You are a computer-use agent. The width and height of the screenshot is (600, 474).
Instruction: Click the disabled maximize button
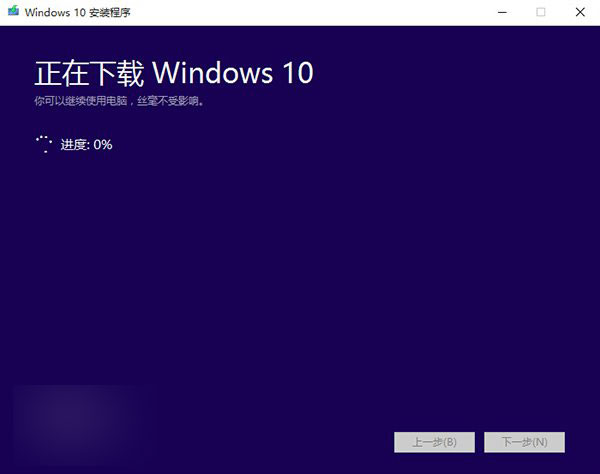click(x=541, y=12)
